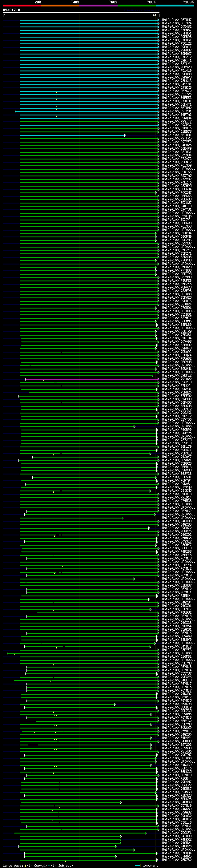The image size is (197, 868).
Task: Click the green ~80% identity legend segment
Action: point(136,6)
